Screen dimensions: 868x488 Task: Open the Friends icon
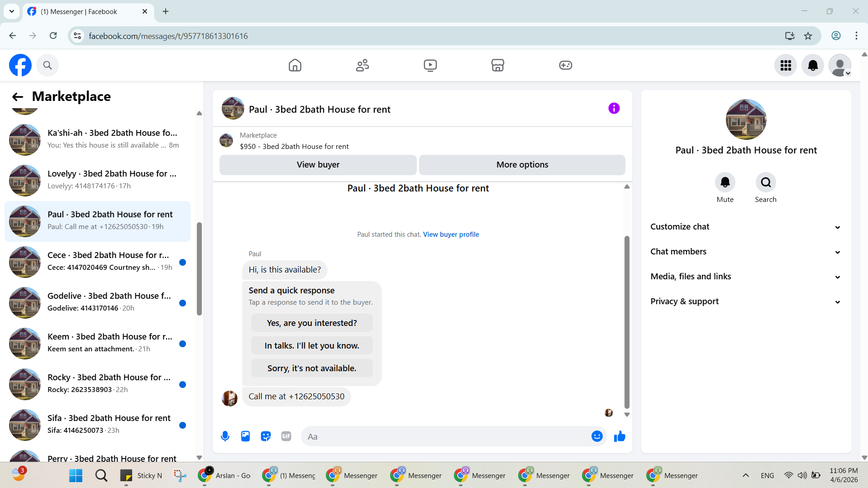362,65
